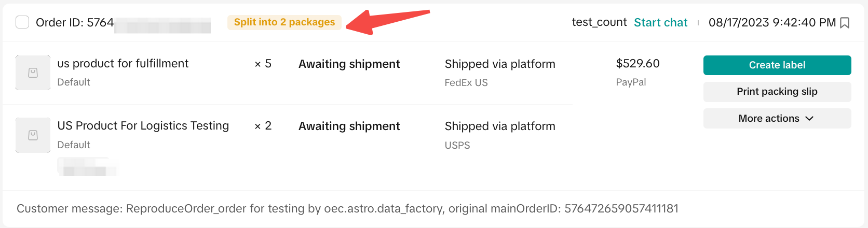This screenshot has height=228, width=868.
Task: Click the Customer message text line
Action: click(x=347, y=209)
